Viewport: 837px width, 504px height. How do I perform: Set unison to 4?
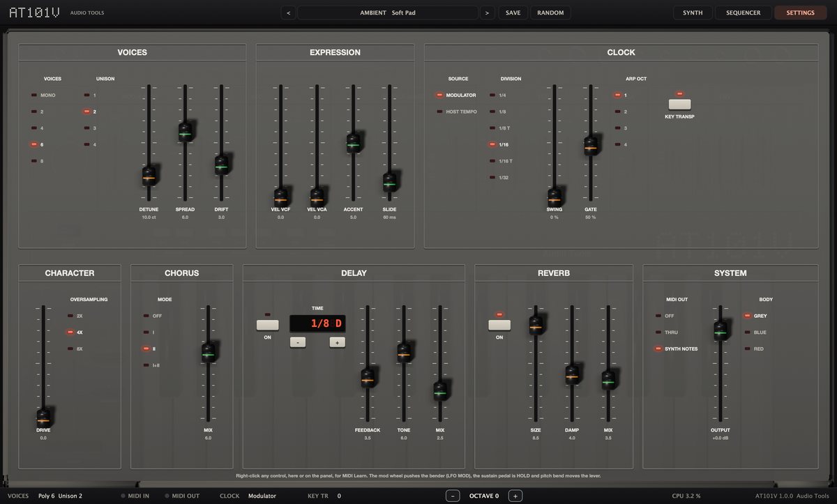[x=91, y=144]
